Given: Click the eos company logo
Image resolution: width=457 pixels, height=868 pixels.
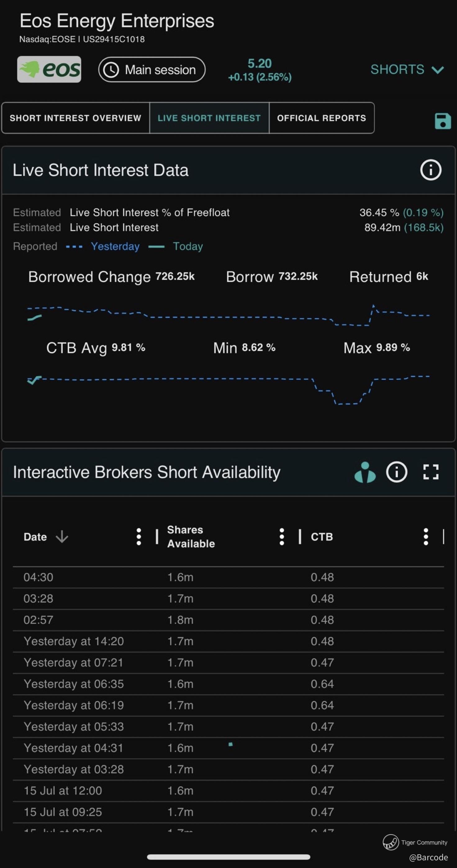Looking at the screenshot, I should point(49,70).
